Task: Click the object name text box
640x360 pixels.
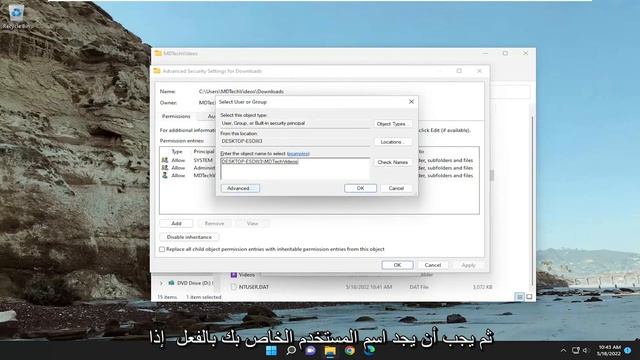Action: [x=295, y=169]
